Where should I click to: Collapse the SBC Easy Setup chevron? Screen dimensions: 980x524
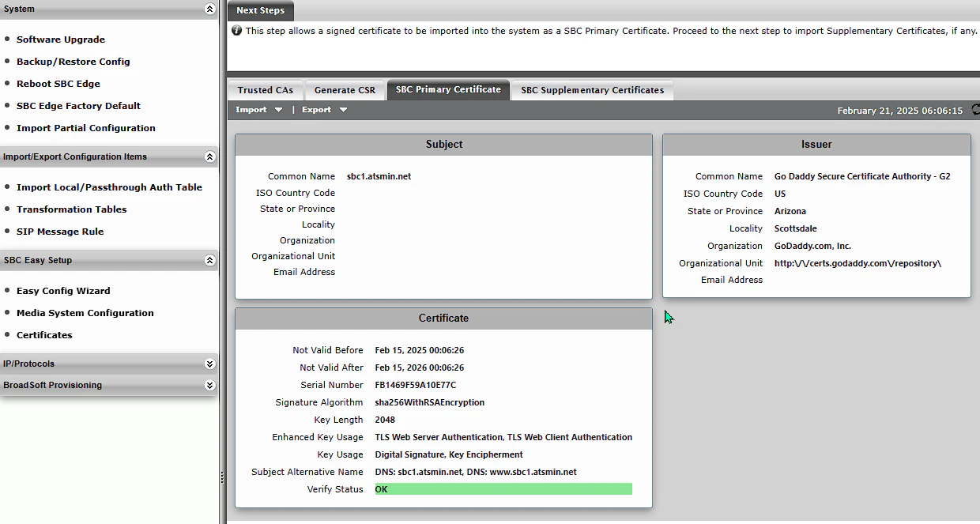click(209, 260)
